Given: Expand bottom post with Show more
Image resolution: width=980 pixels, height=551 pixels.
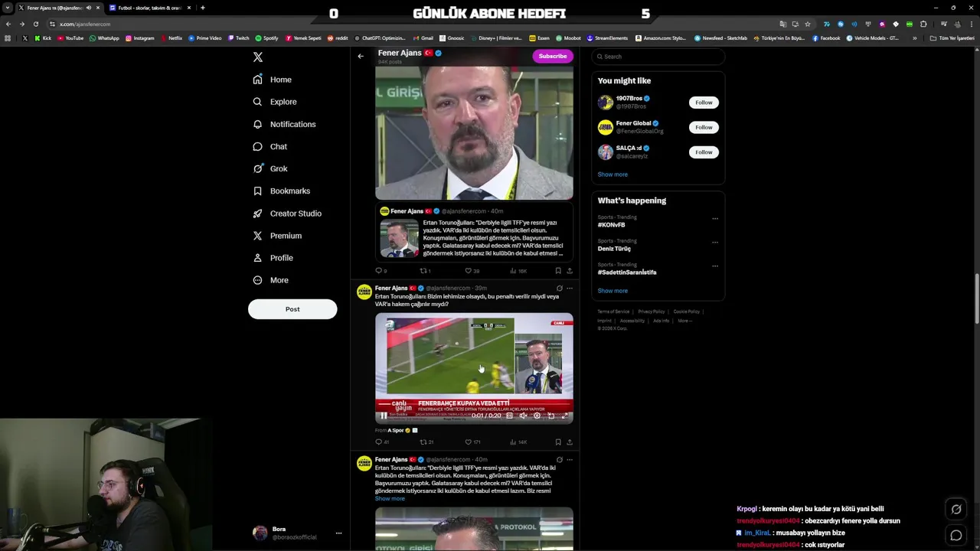Looking at the screenshot, I should point(390,499).
